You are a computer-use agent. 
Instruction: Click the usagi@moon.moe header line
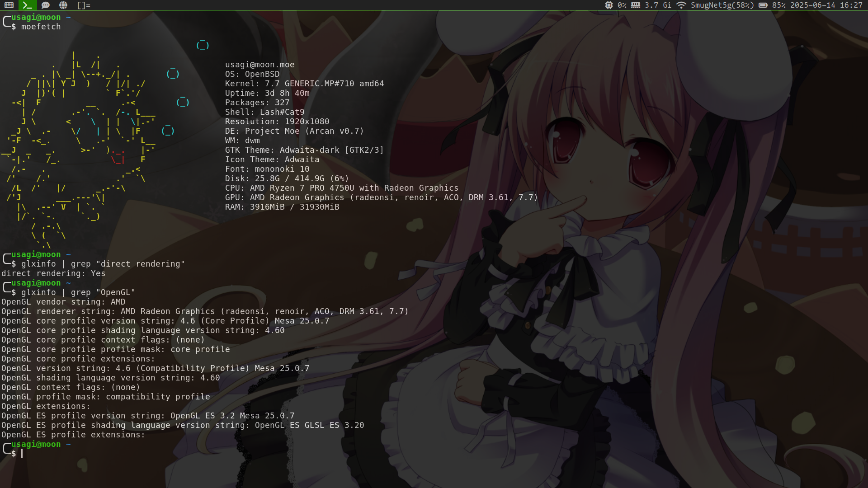click(x=260, y=65)
